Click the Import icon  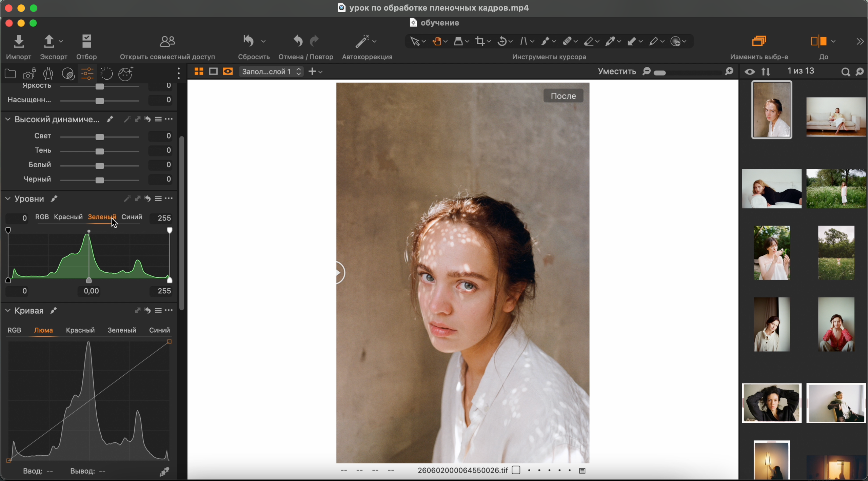[x=19, y=41]
